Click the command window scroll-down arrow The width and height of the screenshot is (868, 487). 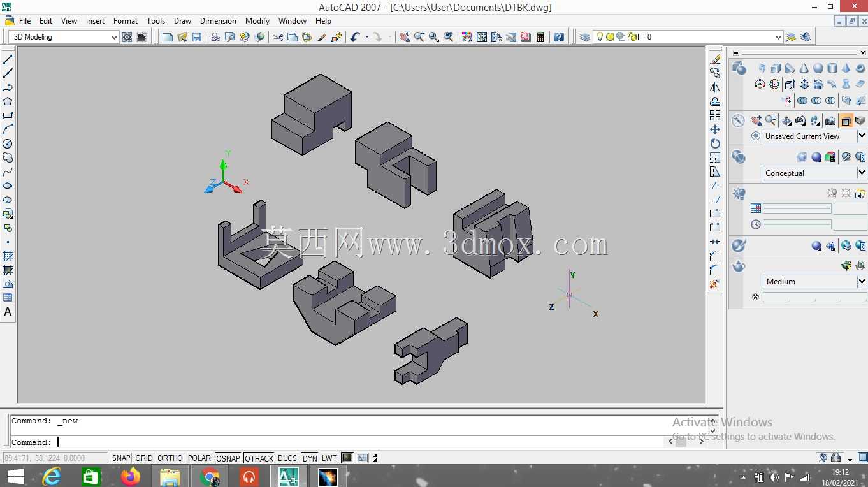pyautogui.click(x=713, y=431)
